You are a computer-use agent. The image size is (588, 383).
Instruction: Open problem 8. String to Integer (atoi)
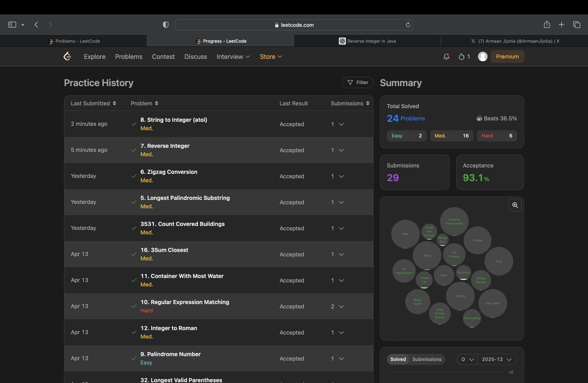174,120
